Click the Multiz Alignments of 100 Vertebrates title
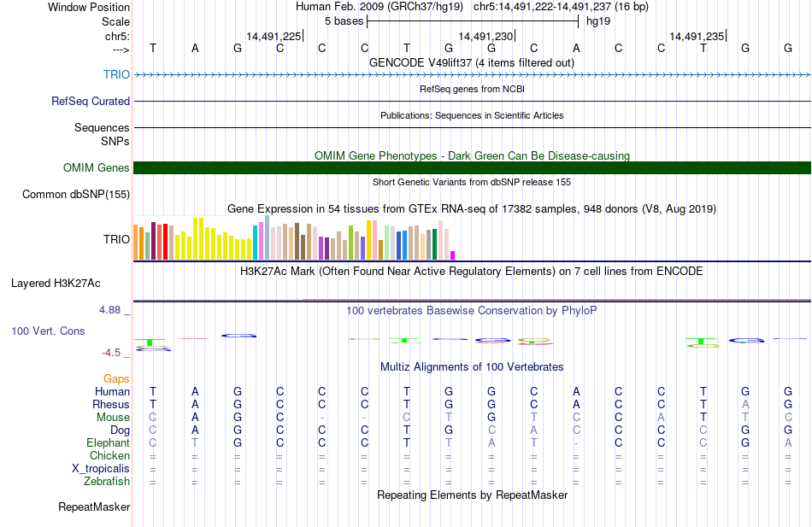Screen dimensions: 812x527 [472, 367]
